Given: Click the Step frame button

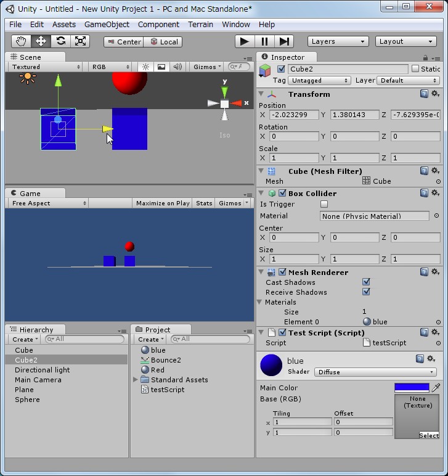Looking at the screenshot, I should tap(283, 41).
